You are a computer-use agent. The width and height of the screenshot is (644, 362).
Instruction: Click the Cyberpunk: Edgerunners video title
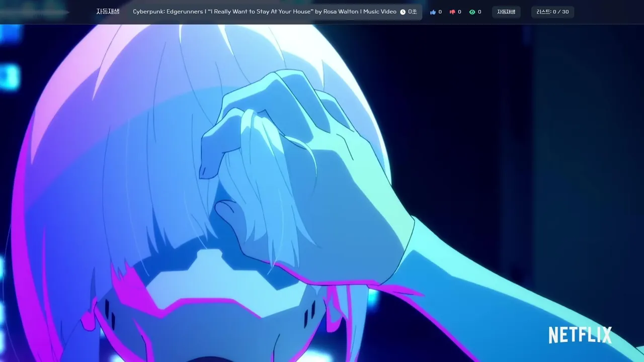[x=265, y=12]
